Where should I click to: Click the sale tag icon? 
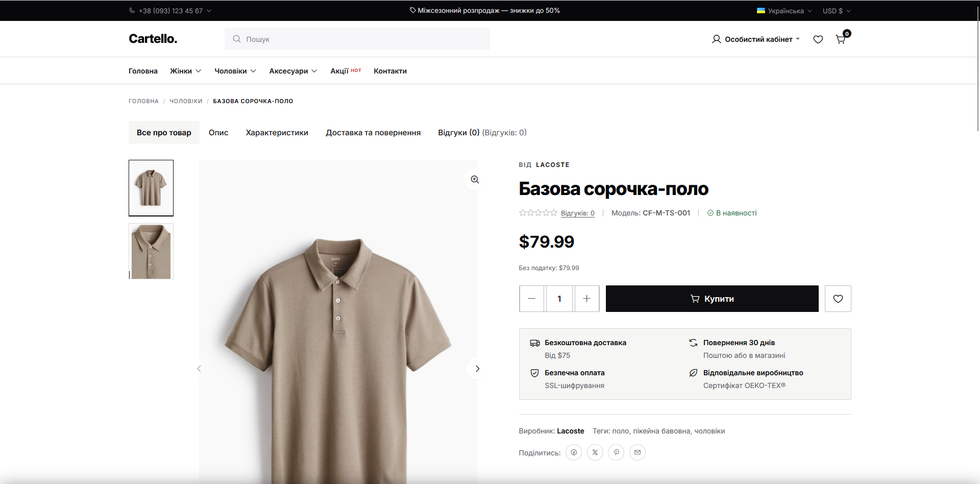click(413, 10)
